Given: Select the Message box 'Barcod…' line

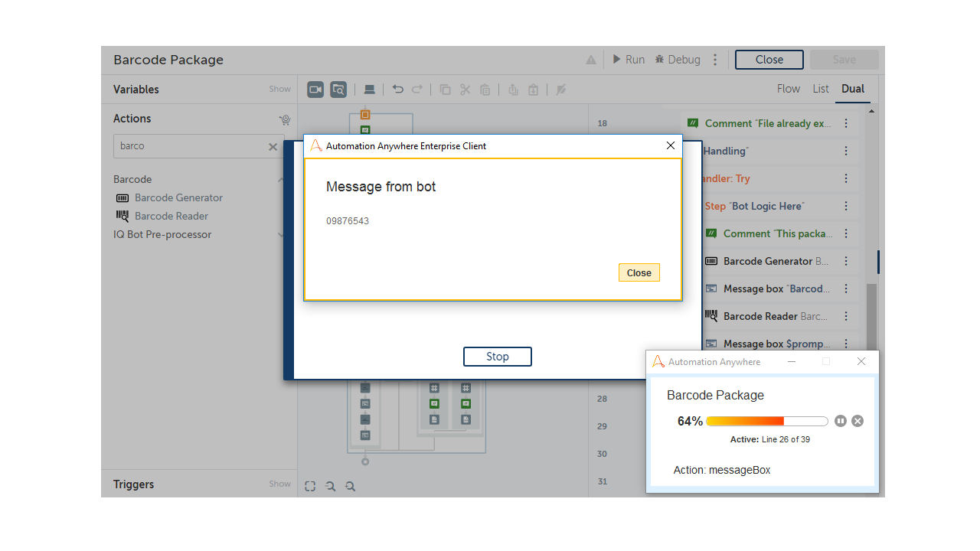Looking at the screenshot, I should coord(779,289).
